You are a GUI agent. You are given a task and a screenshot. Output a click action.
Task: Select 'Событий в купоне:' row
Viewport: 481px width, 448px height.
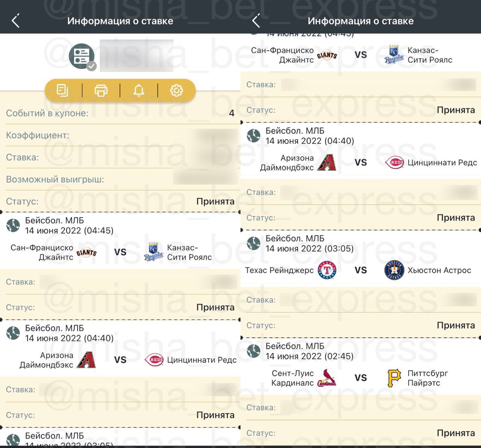pyautogui.click(x=120, y=113)
